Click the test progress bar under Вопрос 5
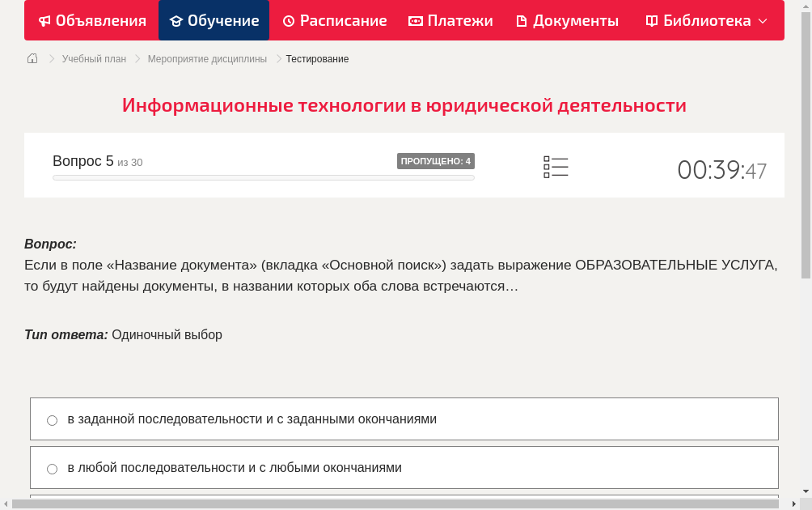The width and height of the screenshot is (812, 510). (x=263, y=176)
